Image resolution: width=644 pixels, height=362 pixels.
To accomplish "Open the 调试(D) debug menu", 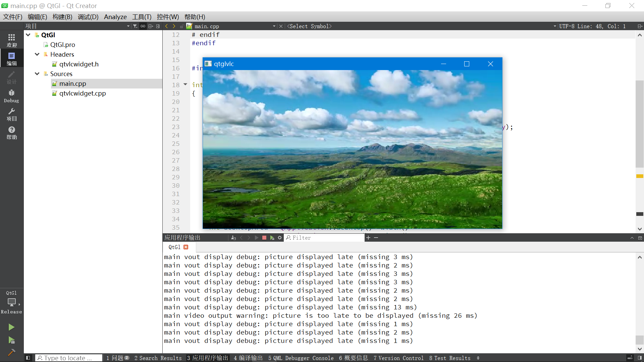I will pyautogui.click(x=87, y=17).
